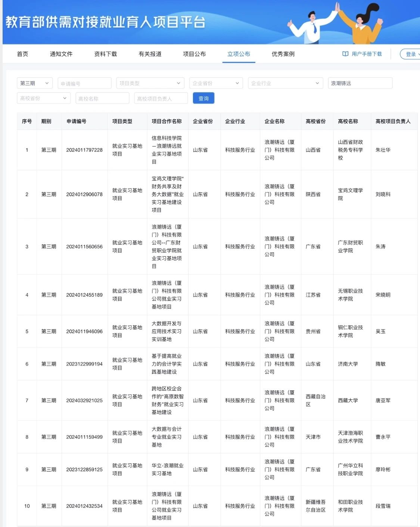Viewport: 420px width, 527px height.
Task: Focus the company name field containing 浪潮铸远
Action: (x=360, y=83)
